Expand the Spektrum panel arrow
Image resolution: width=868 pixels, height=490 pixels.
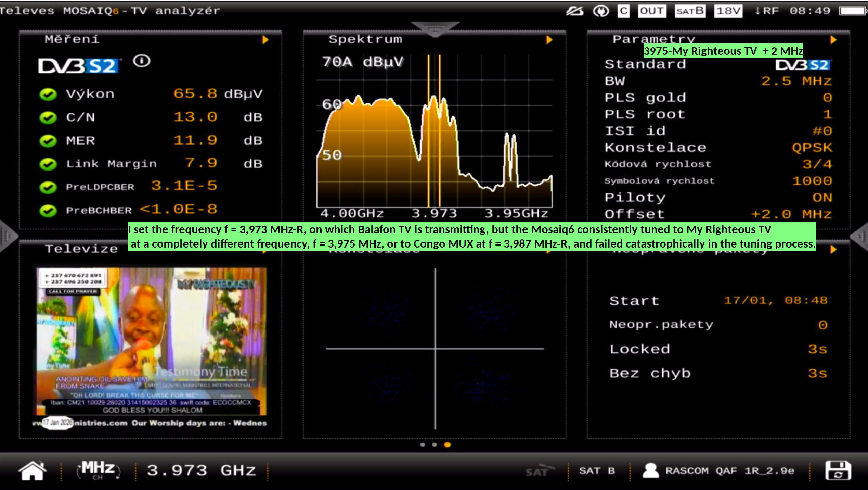click(x=549, y=40)
